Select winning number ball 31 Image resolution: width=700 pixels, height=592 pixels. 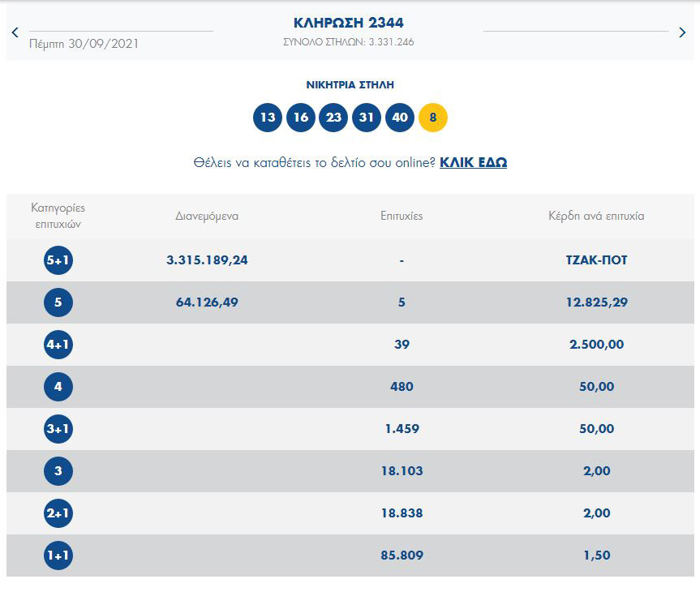pyautogui.click(x=367, y=118)
